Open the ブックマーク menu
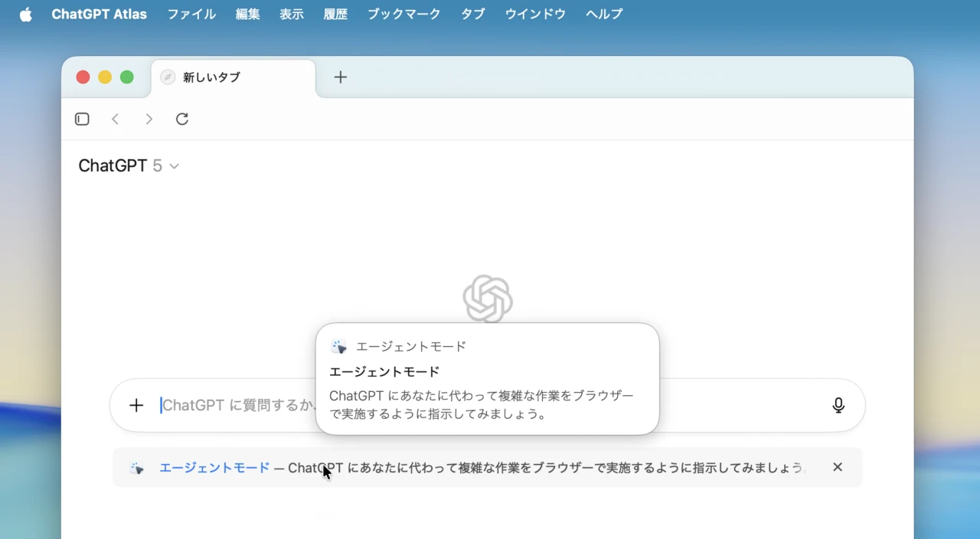This screenshot has width=980, height=539. click(x=403, y=14)
